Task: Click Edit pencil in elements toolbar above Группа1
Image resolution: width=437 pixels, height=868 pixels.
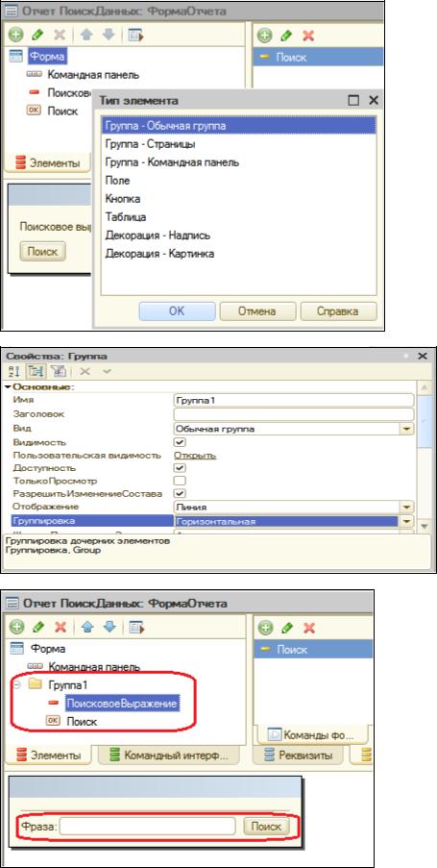Action: [38, 627]
